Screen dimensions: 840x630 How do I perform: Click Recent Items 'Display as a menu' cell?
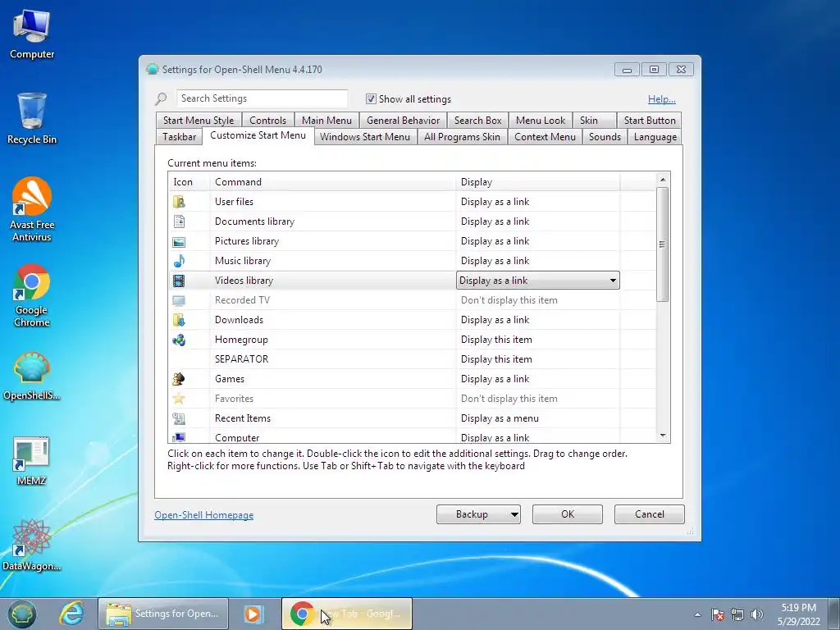[538, 418]
